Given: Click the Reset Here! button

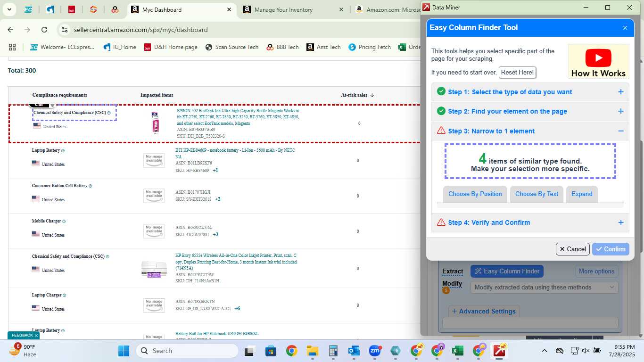Looking at the screenshot, I should tap(517, 73).
